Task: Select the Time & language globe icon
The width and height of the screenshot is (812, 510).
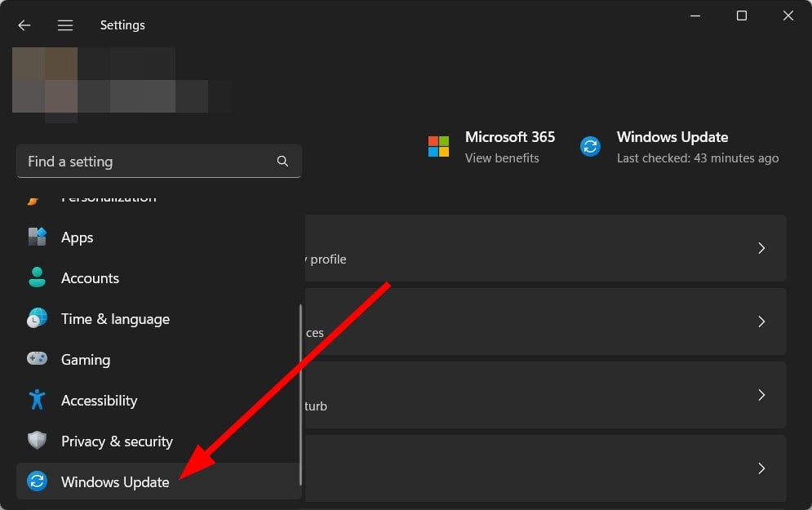Action: pos(37,318)
